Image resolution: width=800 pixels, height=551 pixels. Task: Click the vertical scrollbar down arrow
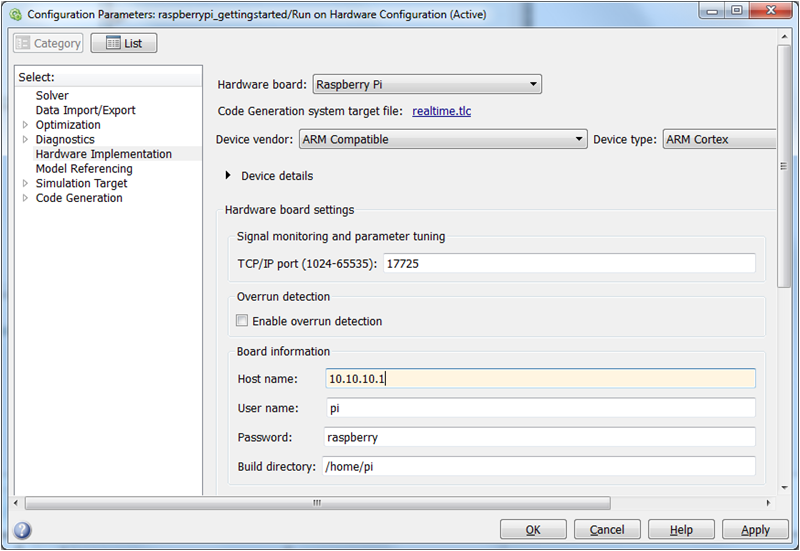click(x=784, y=488)
